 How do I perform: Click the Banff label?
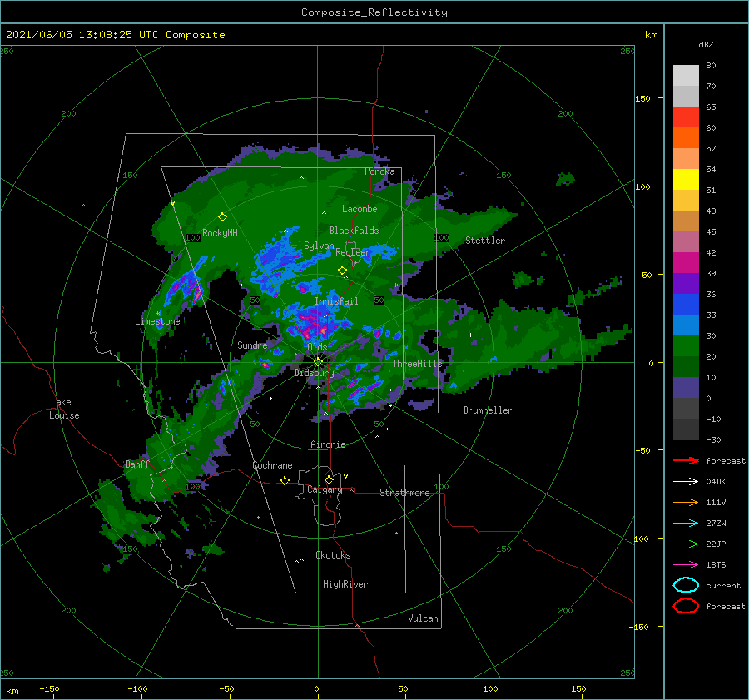137,464
